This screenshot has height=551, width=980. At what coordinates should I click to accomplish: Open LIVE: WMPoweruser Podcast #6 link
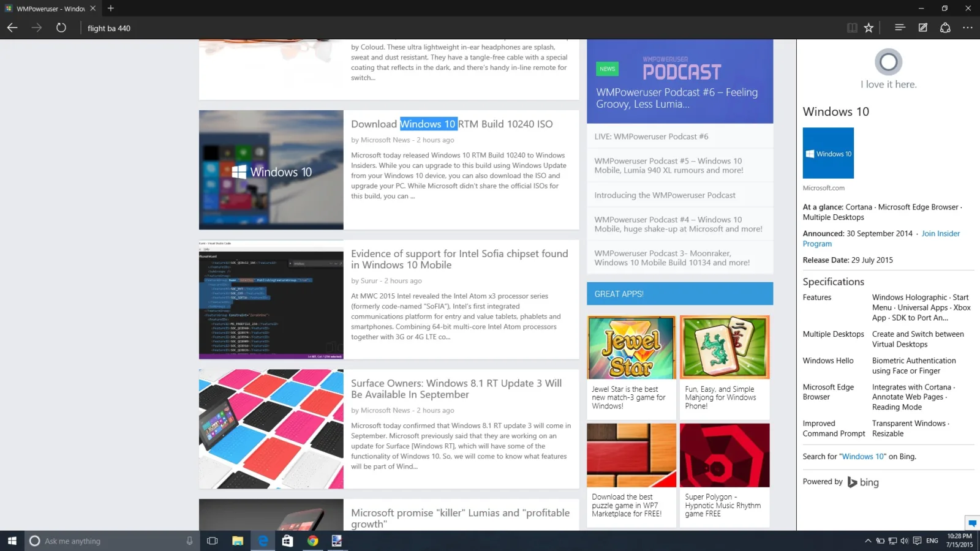pyautogui.click(x=651, y=137)
